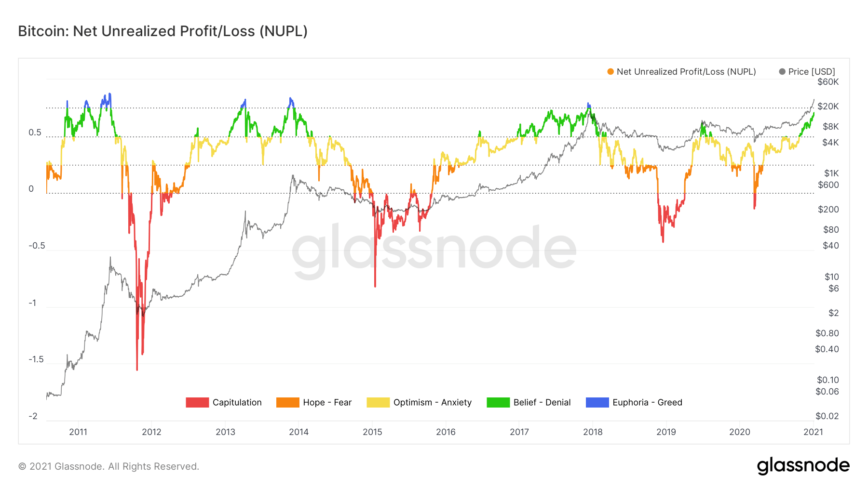
Task: Click the $6 price axis label
Action: 834,289
